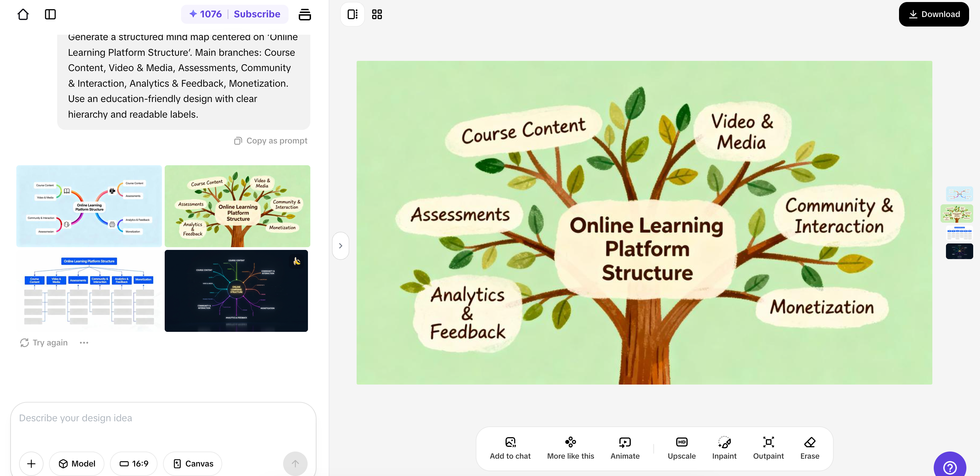Open the 1076 credits balance
The image size is (980, 476).
click(206, 14)
